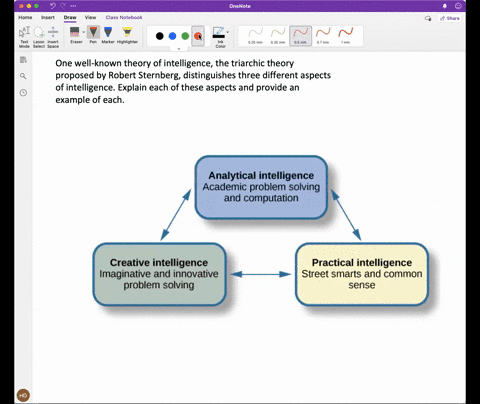Open the comments icon near Share

tap(428, 18)
